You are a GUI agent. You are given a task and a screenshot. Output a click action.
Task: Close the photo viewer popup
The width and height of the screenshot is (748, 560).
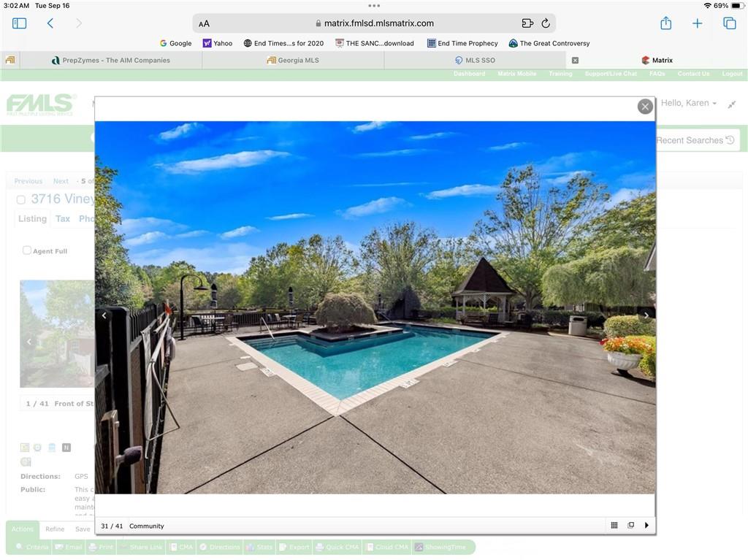tap(645, 107)
